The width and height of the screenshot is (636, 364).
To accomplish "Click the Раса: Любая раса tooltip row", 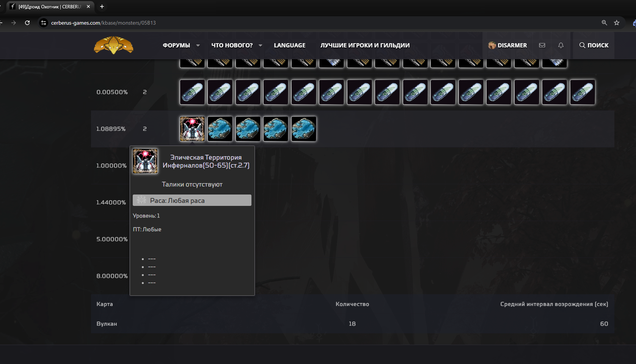I will (192, 200).
